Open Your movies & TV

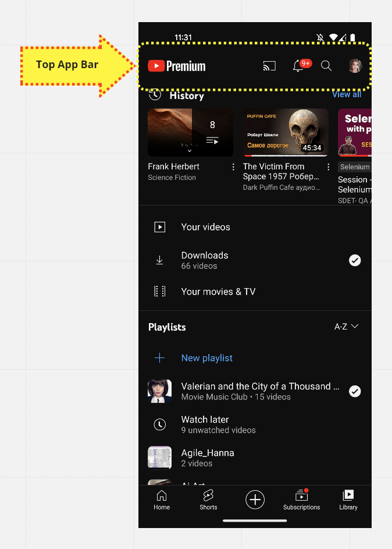255,291
